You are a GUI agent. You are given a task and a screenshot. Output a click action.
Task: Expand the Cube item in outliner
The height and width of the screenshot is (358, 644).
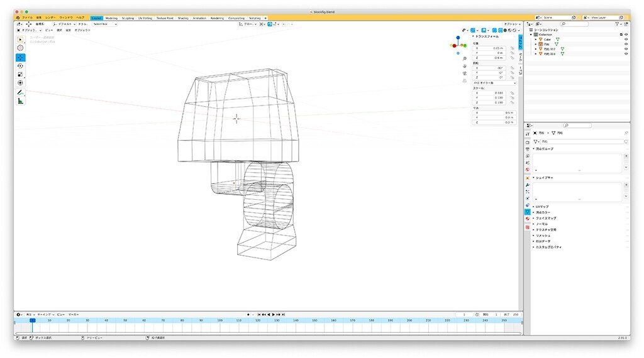coord(536,40)
